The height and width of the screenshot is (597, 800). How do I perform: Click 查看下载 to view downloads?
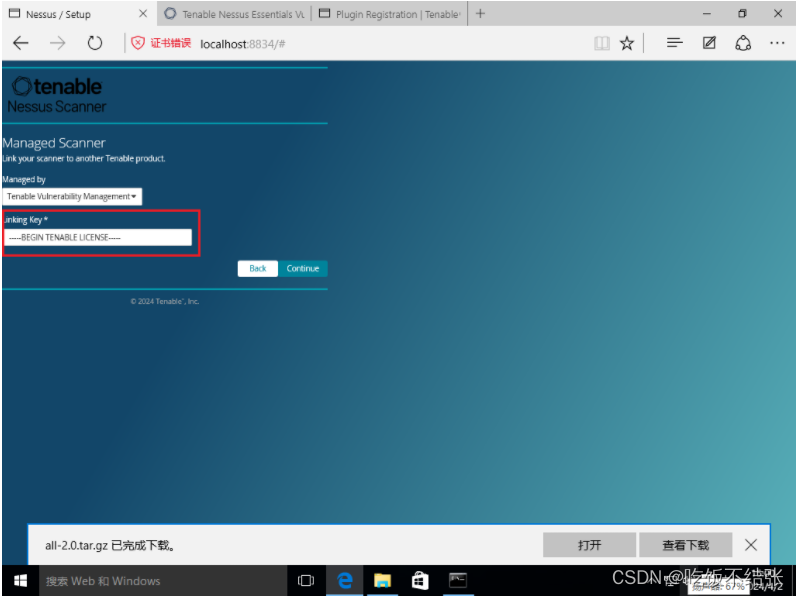pyautogui.click(x=685, y=545)
